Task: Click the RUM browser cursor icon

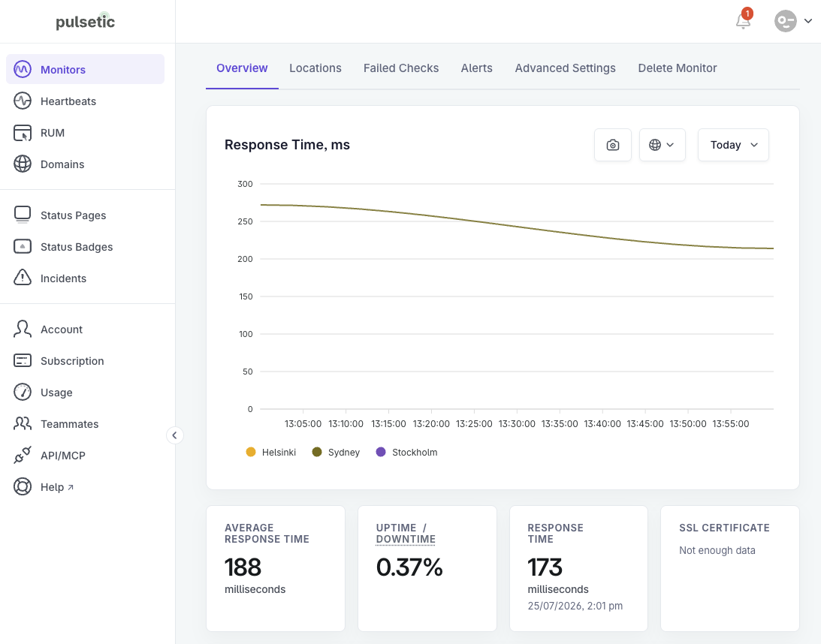Action: [23, 133]
